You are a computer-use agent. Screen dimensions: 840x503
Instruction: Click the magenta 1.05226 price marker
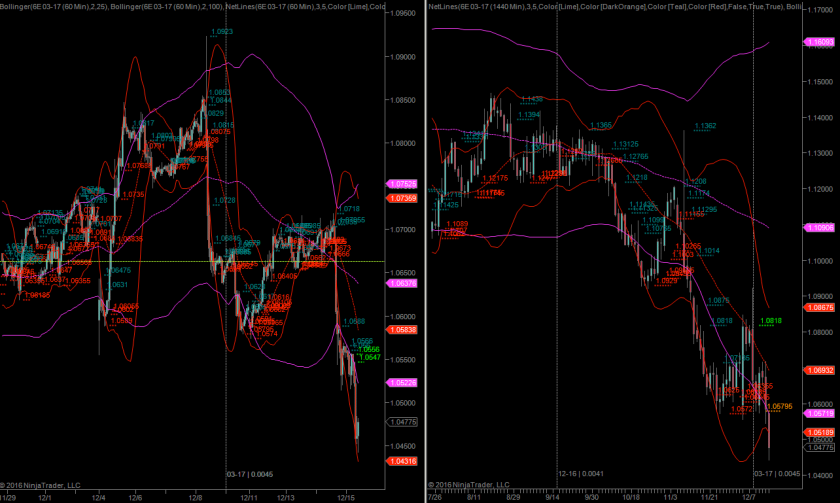pyautogui.click(x=401, y=382)
